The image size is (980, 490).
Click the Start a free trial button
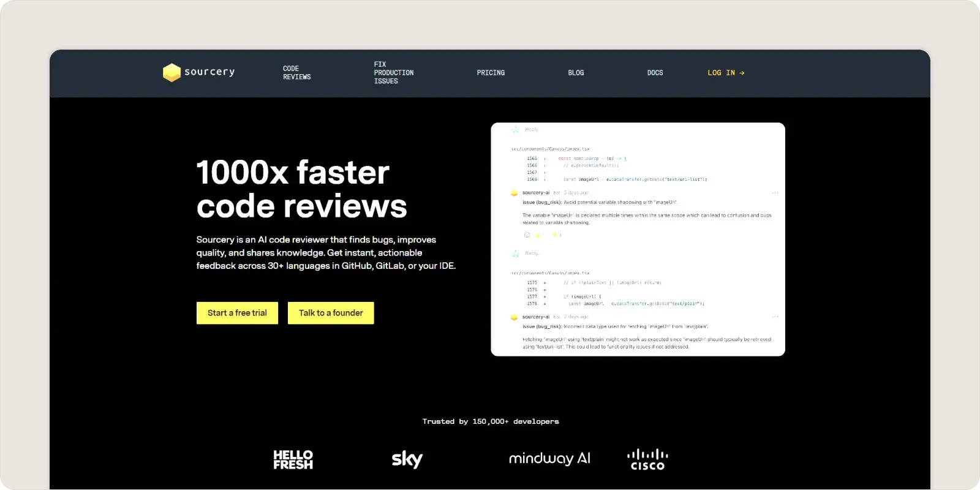(x=237, y=313)
